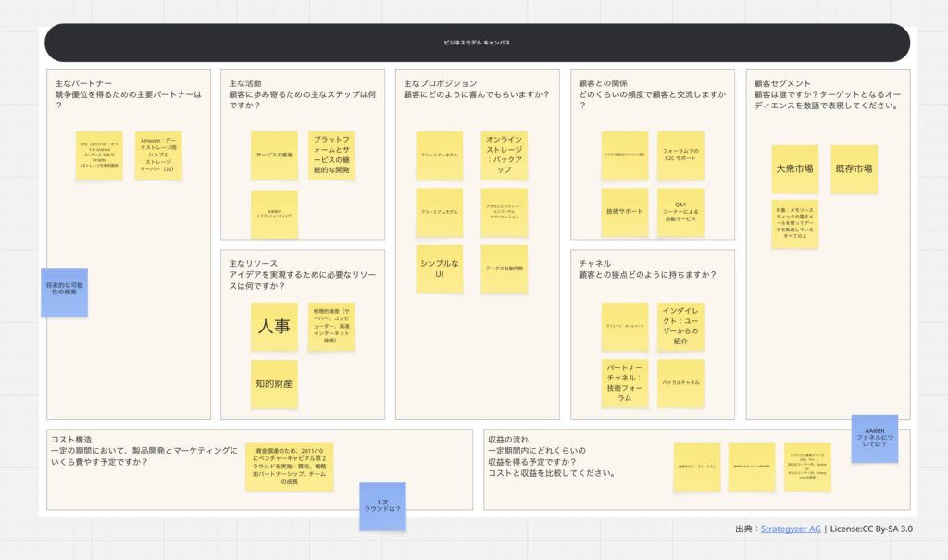Select the 大衆市場 sticky note
This screenshot has width=948, height=560.
click(794, 169)
